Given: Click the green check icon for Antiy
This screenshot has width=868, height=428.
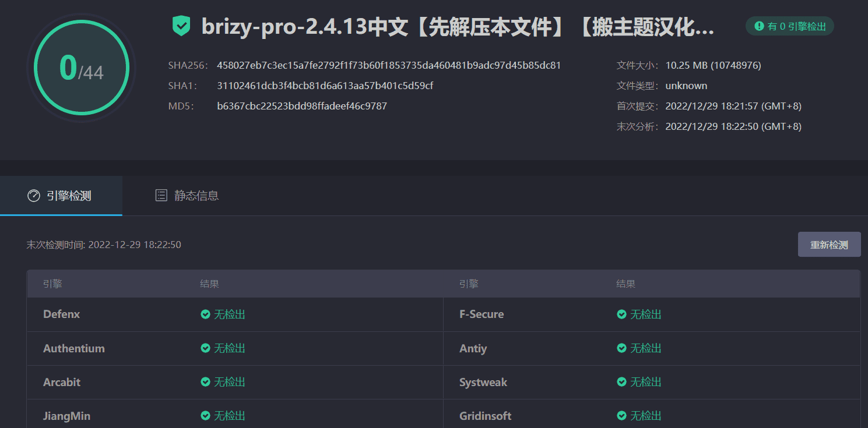Looking at the screenshot, I should point(621,348).
